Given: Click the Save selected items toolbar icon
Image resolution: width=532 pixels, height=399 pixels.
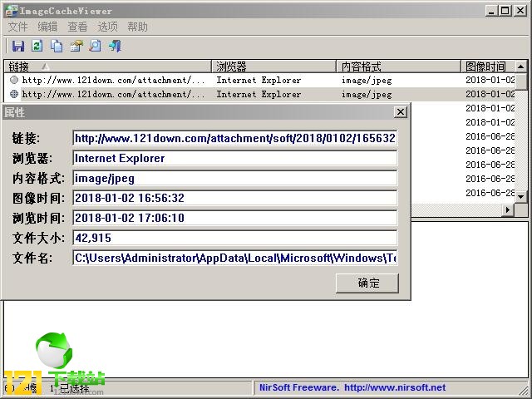Looking at the screenshot, I should [x=18, y=46].
